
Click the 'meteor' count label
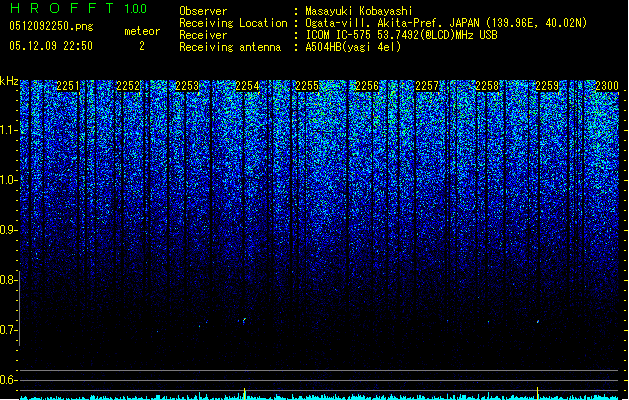click(142, 31)
